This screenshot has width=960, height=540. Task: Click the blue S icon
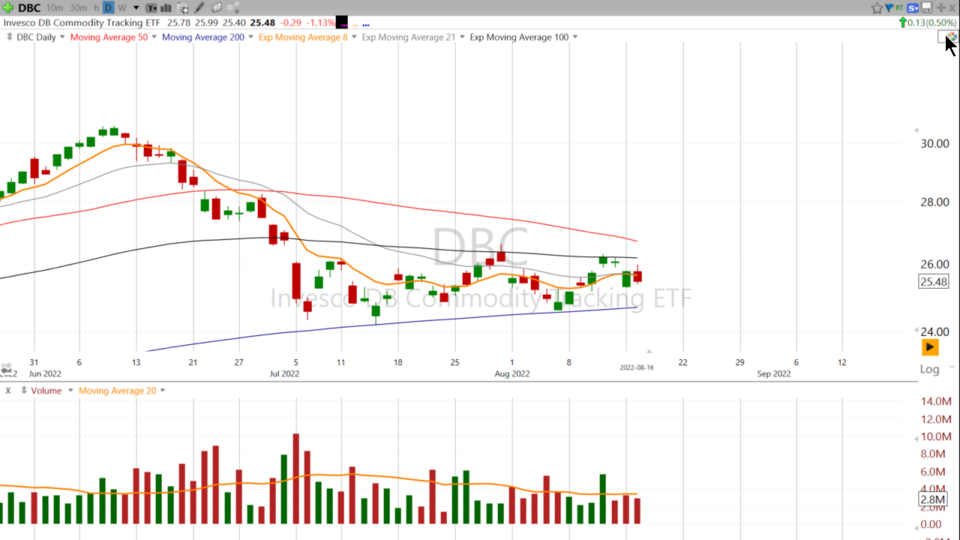(913, 8)
